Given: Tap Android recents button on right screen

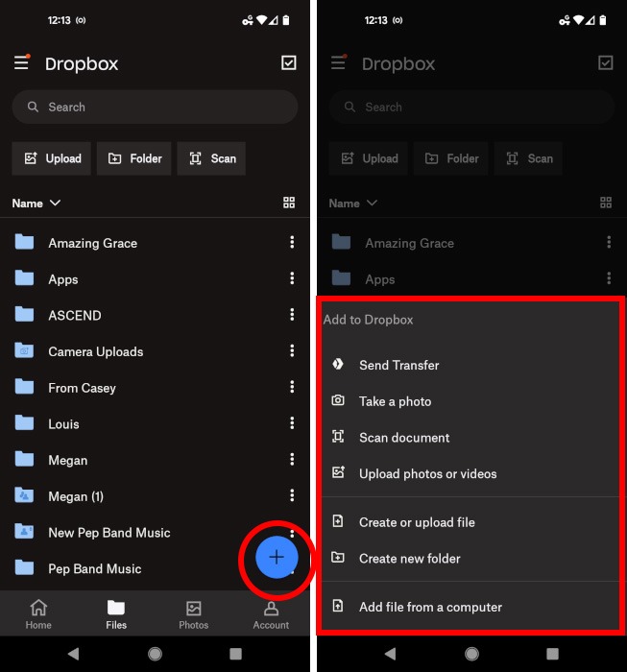Looking at the screenshot, I should (553, 654).
